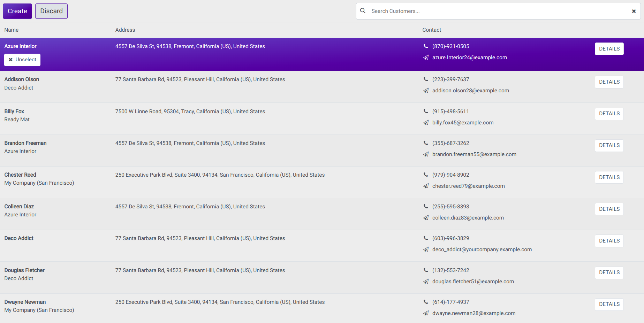Click the phone icon for Azure Interior
644x323 pixels.
[x=426, y=46]
